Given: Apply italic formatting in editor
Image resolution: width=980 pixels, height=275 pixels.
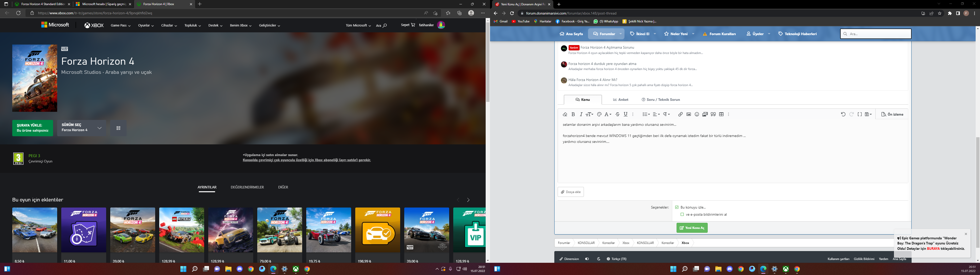Looking at the screenshot, I should point(581,114).
